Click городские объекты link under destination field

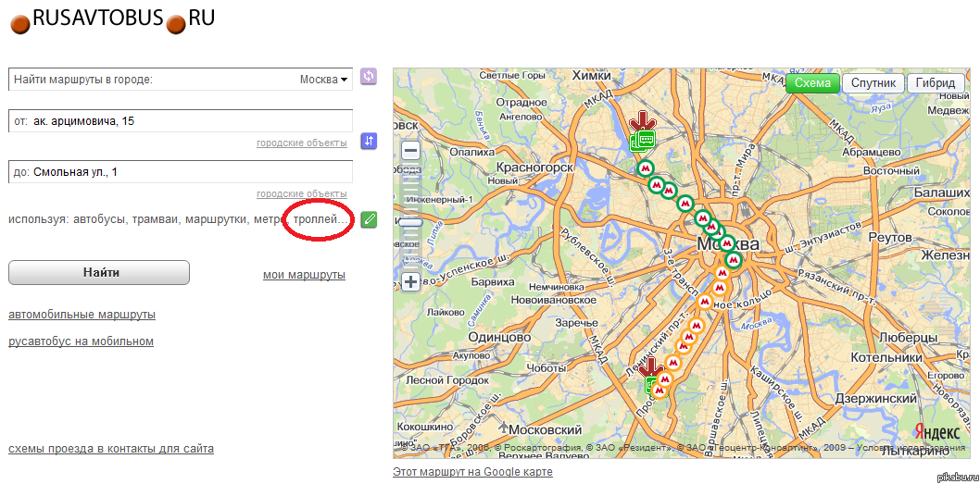tap(302, 193)
